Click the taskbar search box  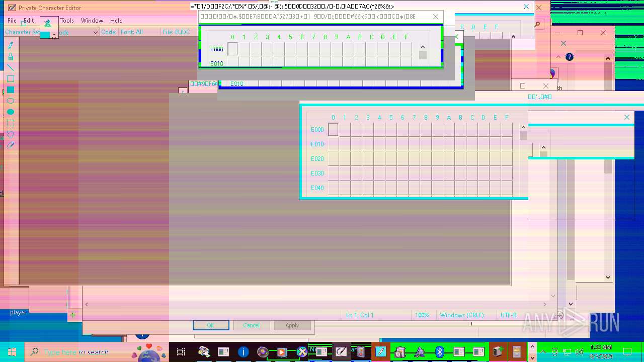point(96,352)
